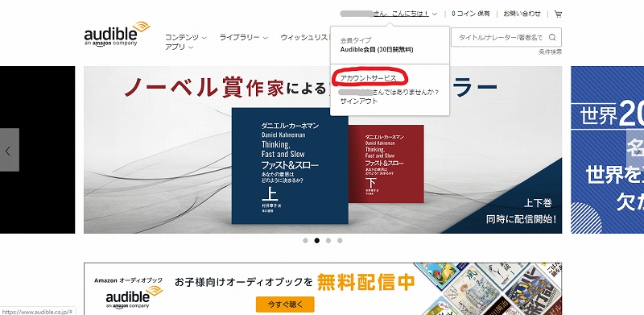Select the fourth carousel dot

(340, 241)
